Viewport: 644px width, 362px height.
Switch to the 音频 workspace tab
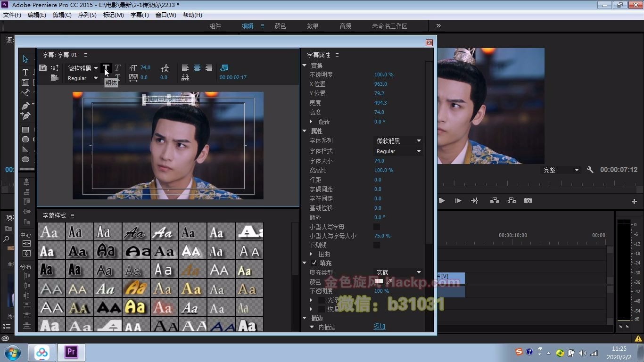tap(345, 26)
